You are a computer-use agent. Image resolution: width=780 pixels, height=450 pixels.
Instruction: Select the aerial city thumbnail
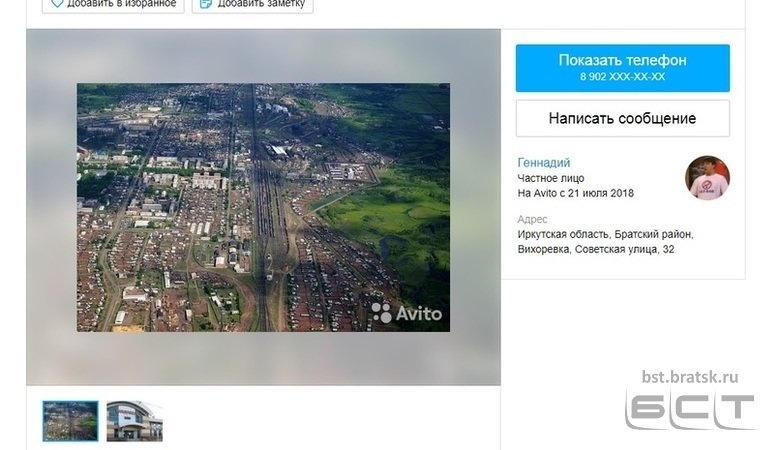pyautogui.click(x=71, y=421)
